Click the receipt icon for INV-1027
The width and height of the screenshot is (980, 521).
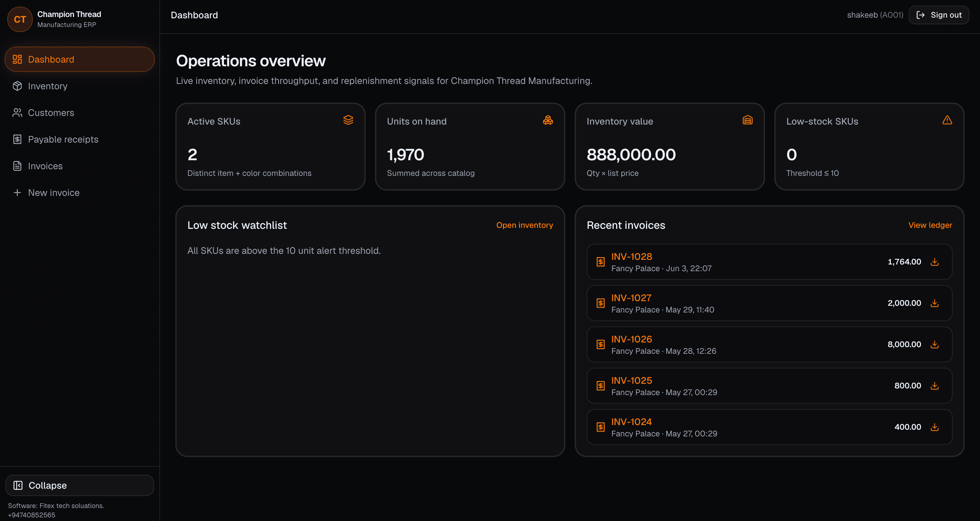[x=600, y=303]
